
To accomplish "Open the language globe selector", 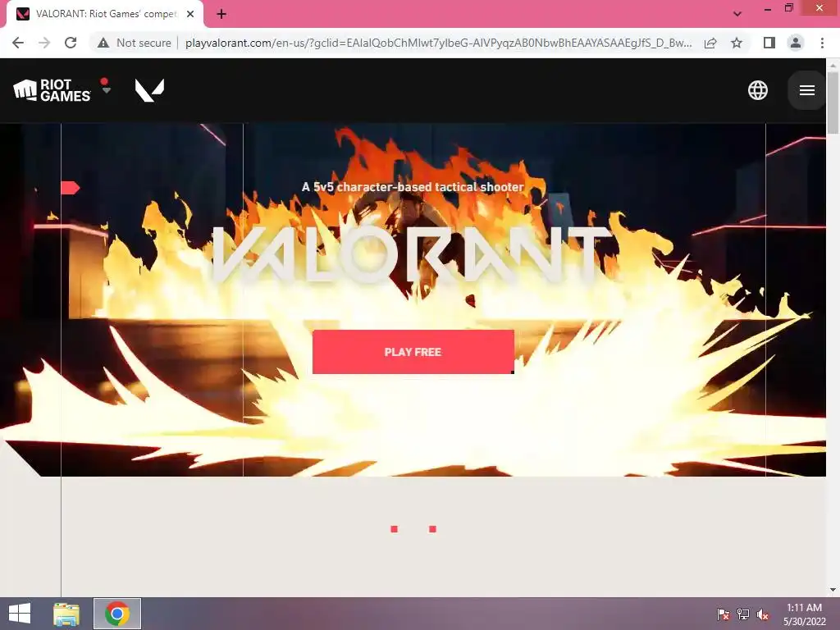I will point(757,90).
